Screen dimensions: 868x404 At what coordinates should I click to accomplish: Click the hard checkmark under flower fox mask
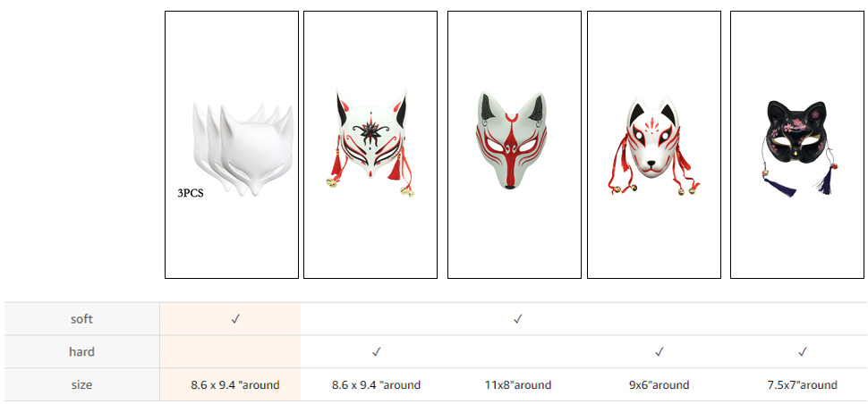click(377, 351)
